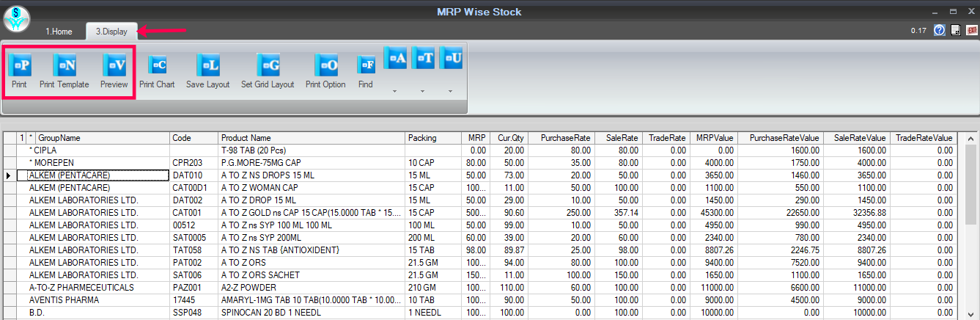Open the blue help question-mark icon
Screen dimensions: 980x320
940,30
